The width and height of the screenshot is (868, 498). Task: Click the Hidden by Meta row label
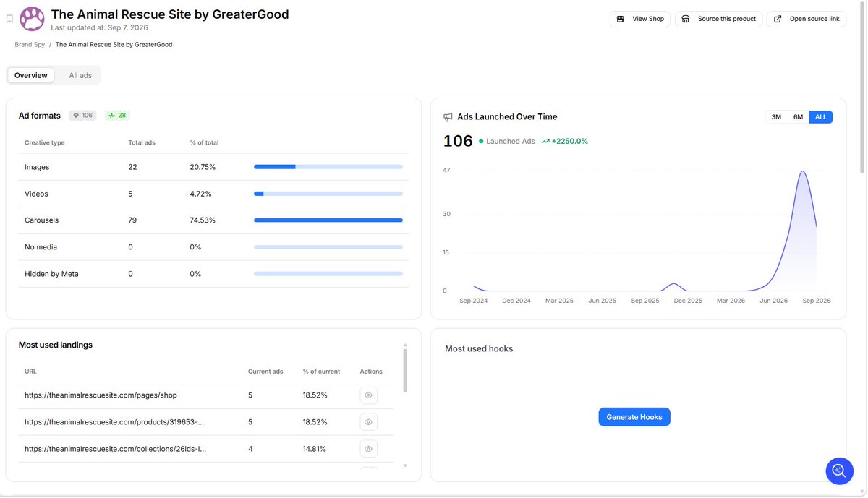[x=51, y=274]
